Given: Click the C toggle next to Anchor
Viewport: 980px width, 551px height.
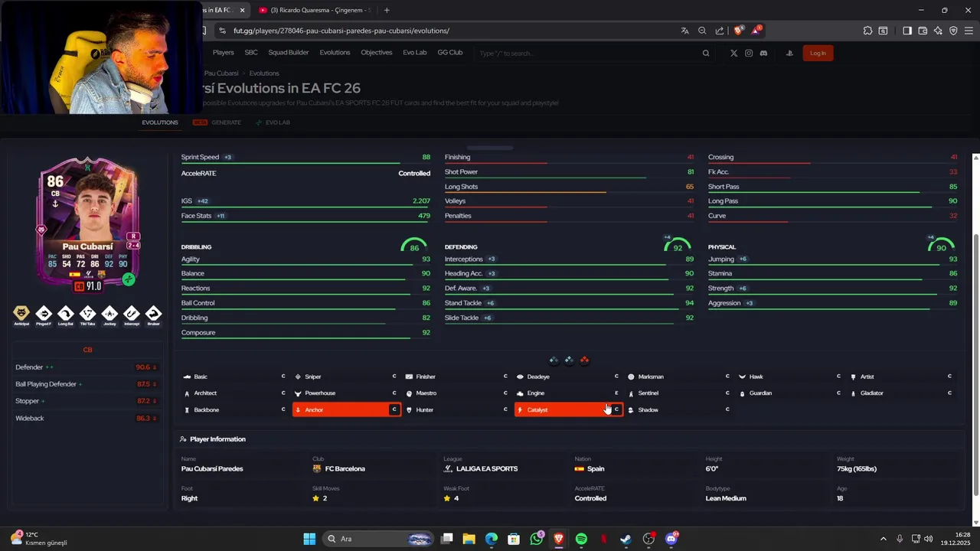Looking at the screenshot, I should pyautogui.click(x=394, y=409).
